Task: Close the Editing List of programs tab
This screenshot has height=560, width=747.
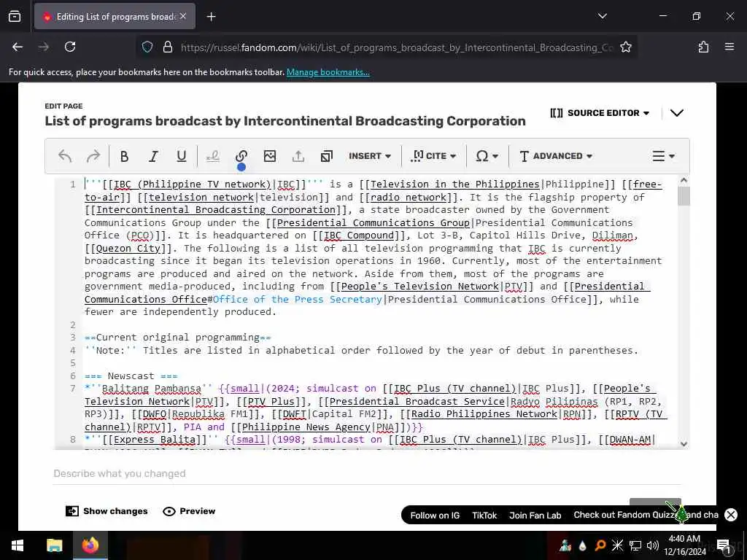Action: click(183, 16)
